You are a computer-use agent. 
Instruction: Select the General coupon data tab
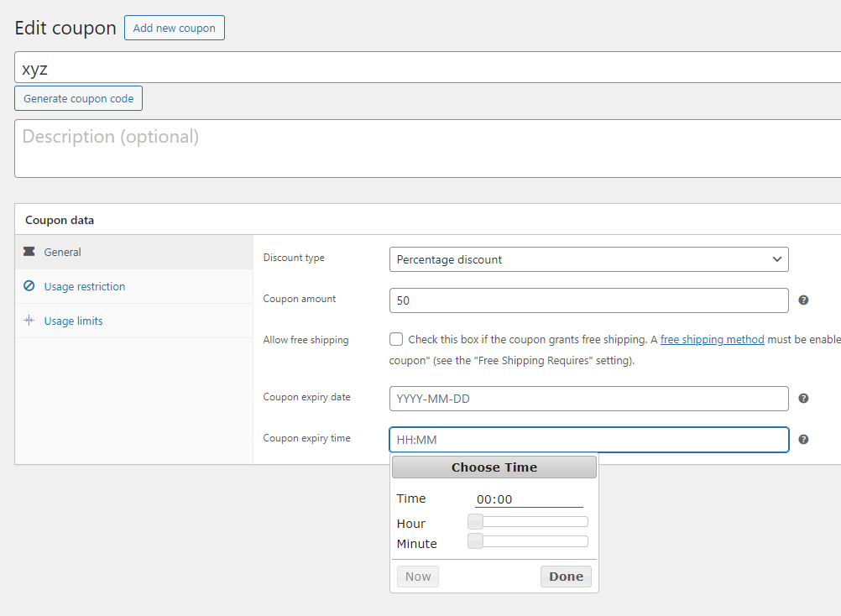tap(62, 252)
